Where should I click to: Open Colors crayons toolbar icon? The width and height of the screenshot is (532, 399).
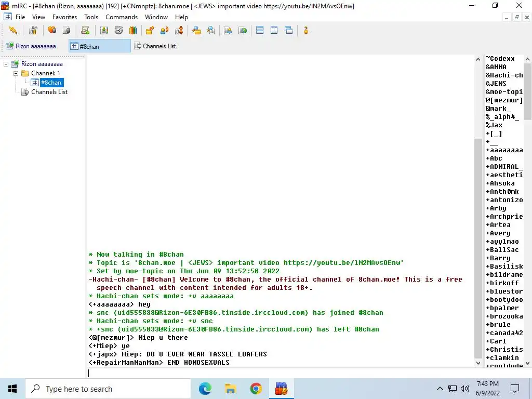[x=133, y=31]
